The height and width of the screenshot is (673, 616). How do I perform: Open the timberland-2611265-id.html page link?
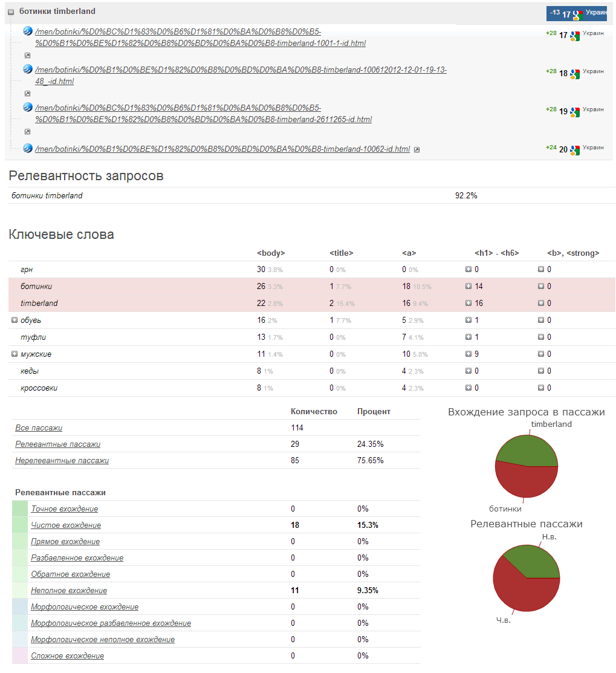tap(203, 114)
